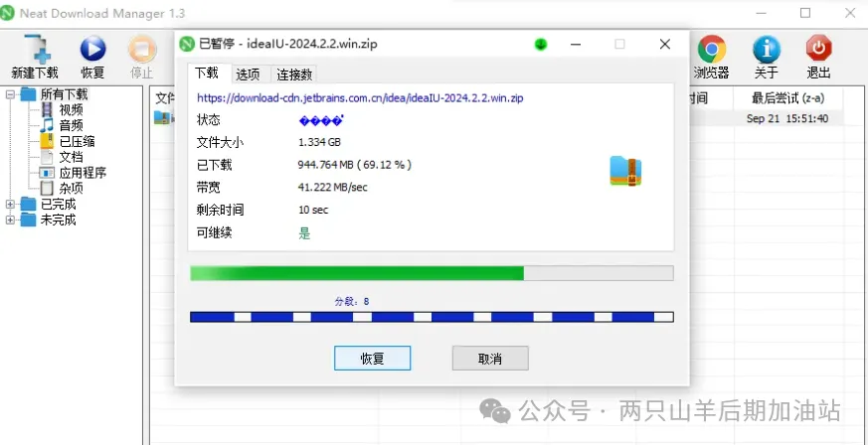
Task: Collapse the All Downloads (所有下载) tree node
Action: 10,94
